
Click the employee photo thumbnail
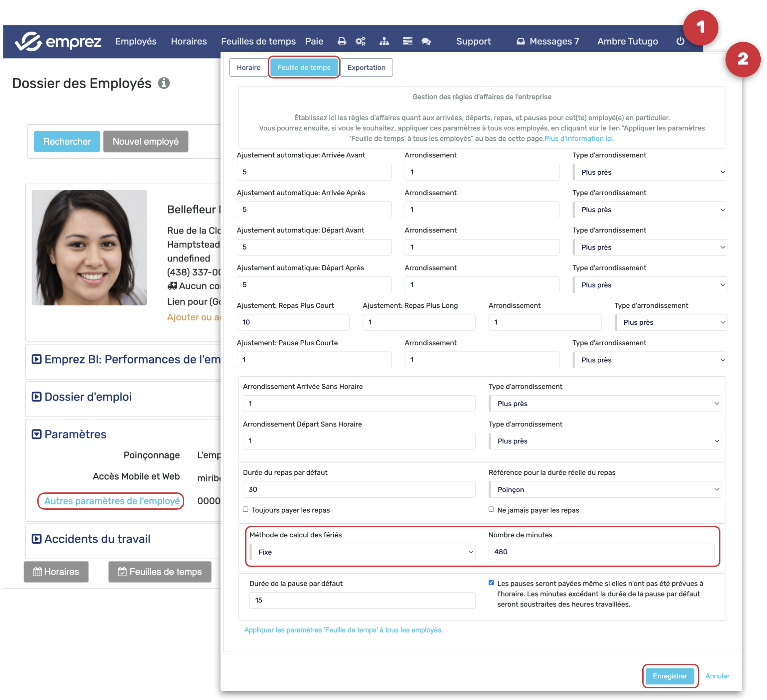[x=89, y=248]
